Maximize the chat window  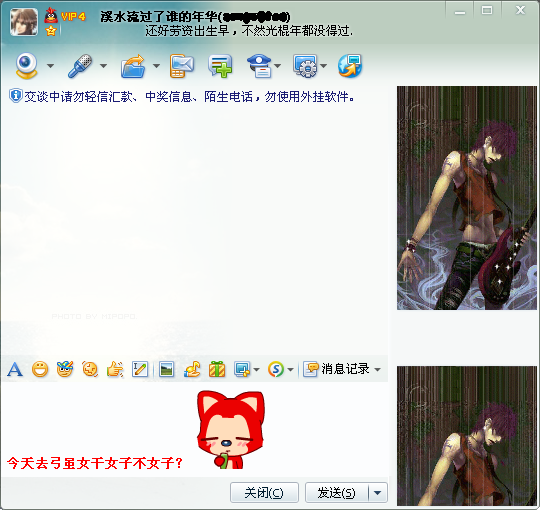tap(487, 10)
